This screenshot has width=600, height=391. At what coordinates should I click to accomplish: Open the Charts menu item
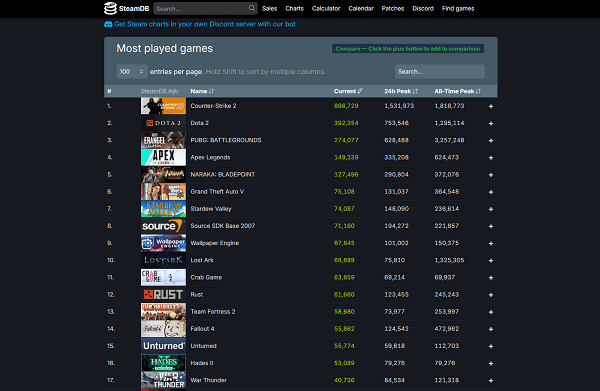(294, 8)
